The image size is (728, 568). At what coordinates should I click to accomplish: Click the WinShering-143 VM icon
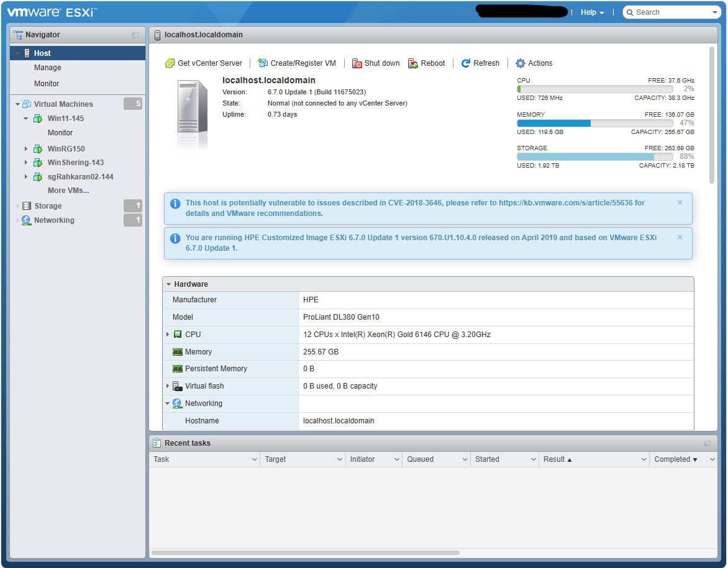pos(38,163)
